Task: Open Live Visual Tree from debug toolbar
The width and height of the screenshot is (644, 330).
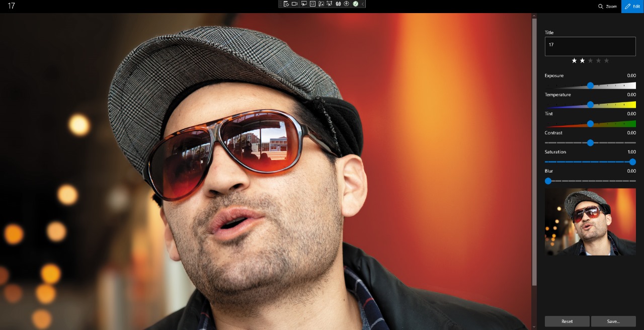Action: click(286, 4)
